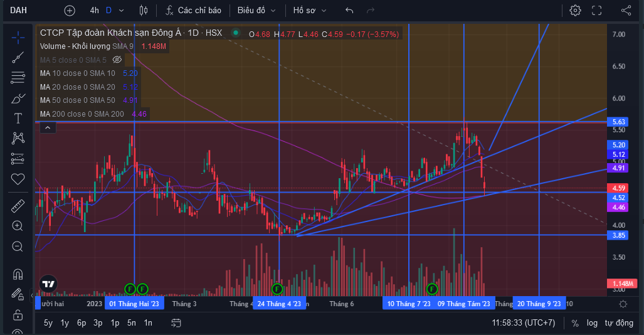
Task: Select the MA 200 indicator legend
Action: 82,114
